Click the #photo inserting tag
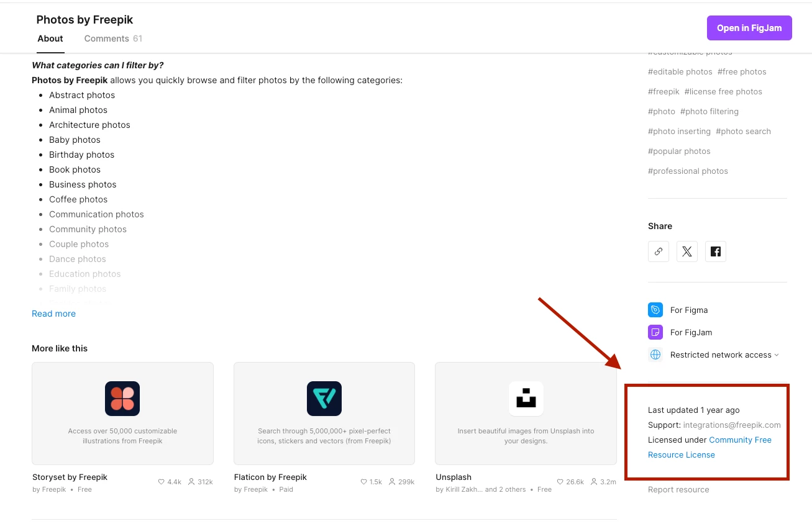This screenshot has height=529, width=812. [679, 132]
